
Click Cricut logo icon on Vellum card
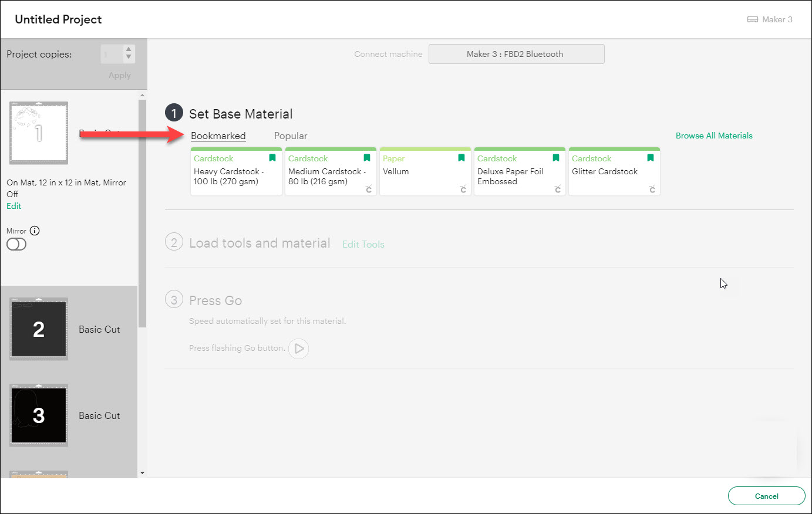pos(463,189)
